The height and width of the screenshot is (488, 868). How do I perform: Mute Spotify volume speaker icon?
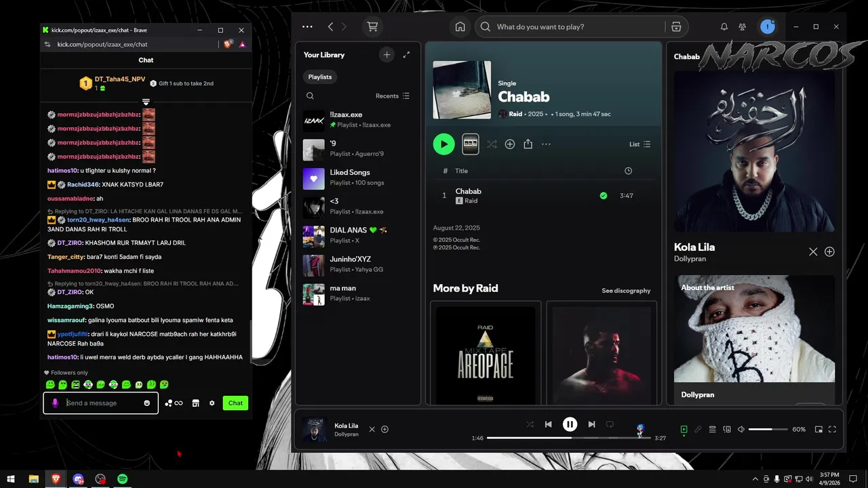click(741, 429)
